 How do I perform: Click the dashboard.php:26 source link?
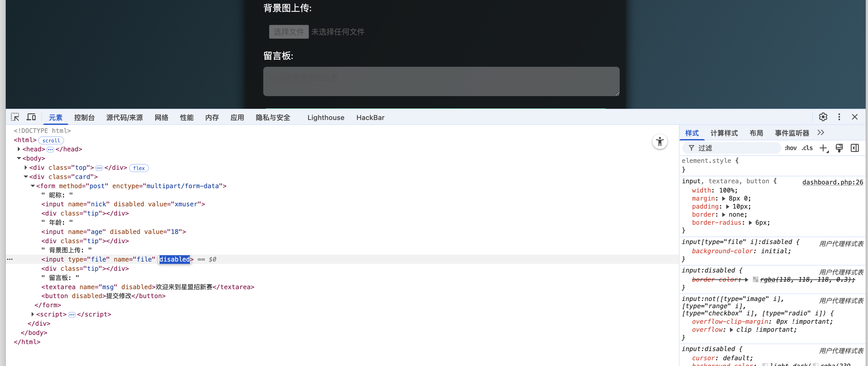click(x=833, y=182)
